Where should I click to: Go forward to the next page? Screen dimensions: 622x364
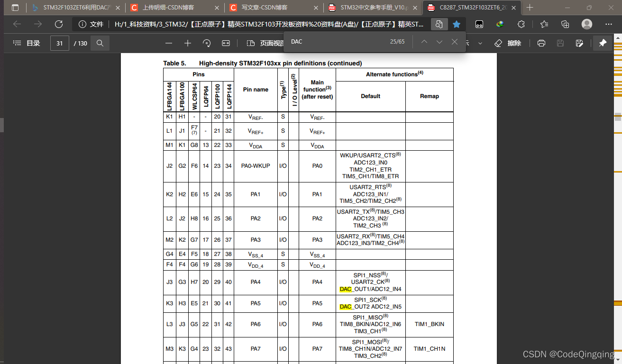38,24
